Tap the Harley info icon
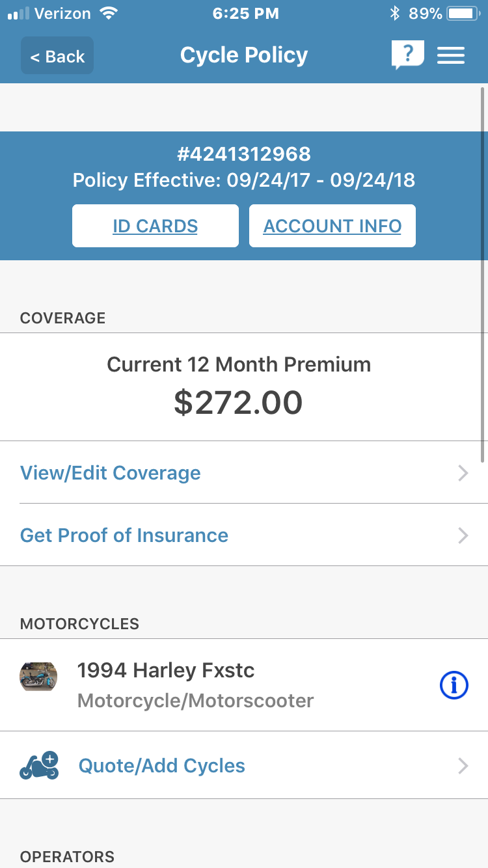 (x=454, y=685)
